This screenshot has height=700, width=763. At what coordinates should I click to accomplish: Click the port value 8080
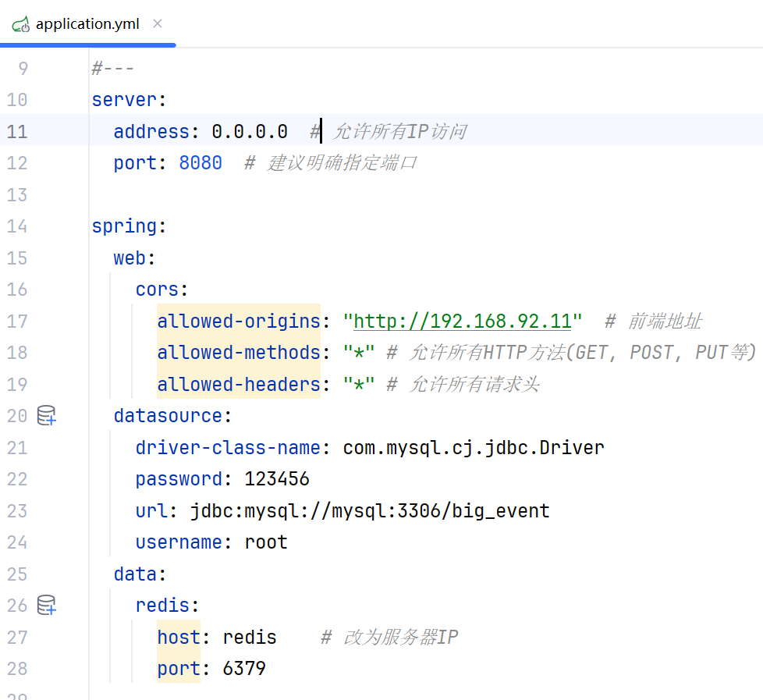coord(201,163)
